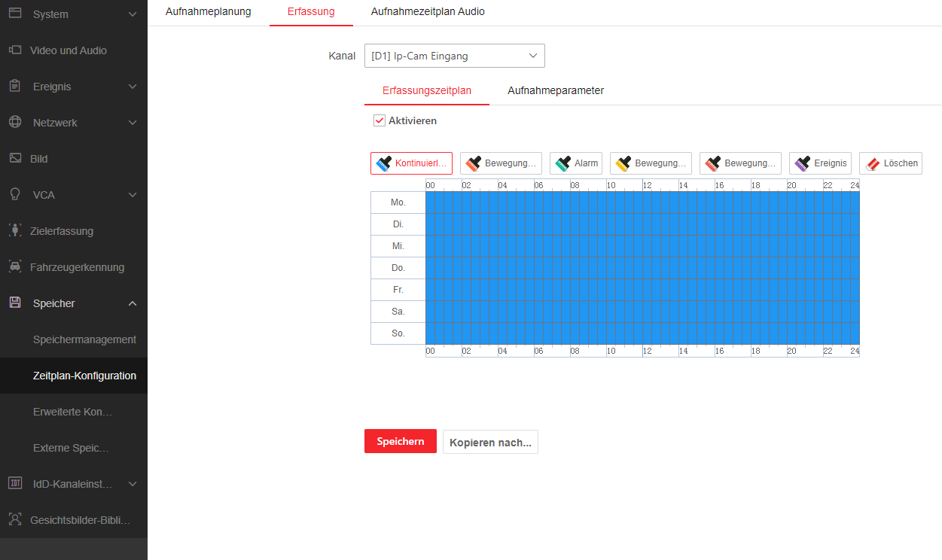Click the red Speichern button

coord(400,442)
